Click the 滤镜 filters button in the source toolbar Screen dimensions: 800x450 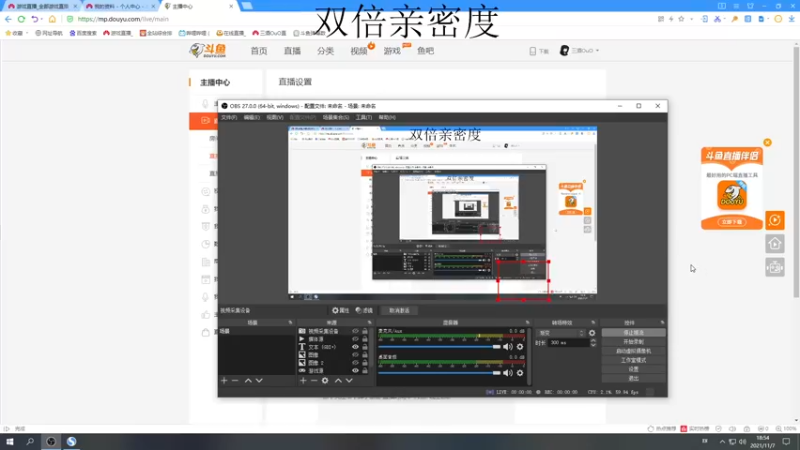[364, 310]
